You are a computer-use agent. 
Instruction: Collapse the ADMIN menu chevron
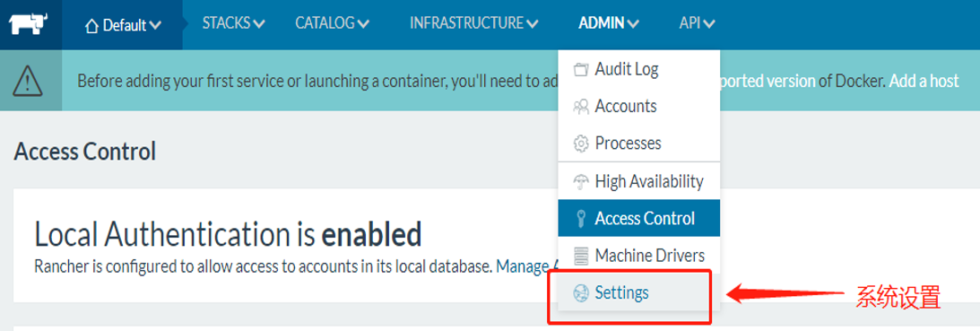coord(632,24)
